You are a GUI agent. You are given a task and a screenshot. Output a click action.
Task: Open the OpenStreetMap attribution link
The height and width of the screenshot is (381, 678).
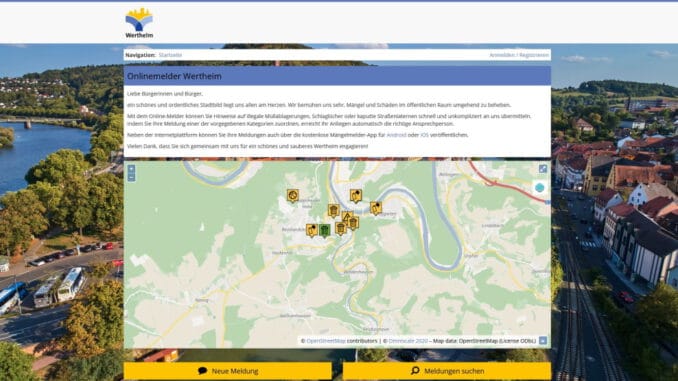326,341
